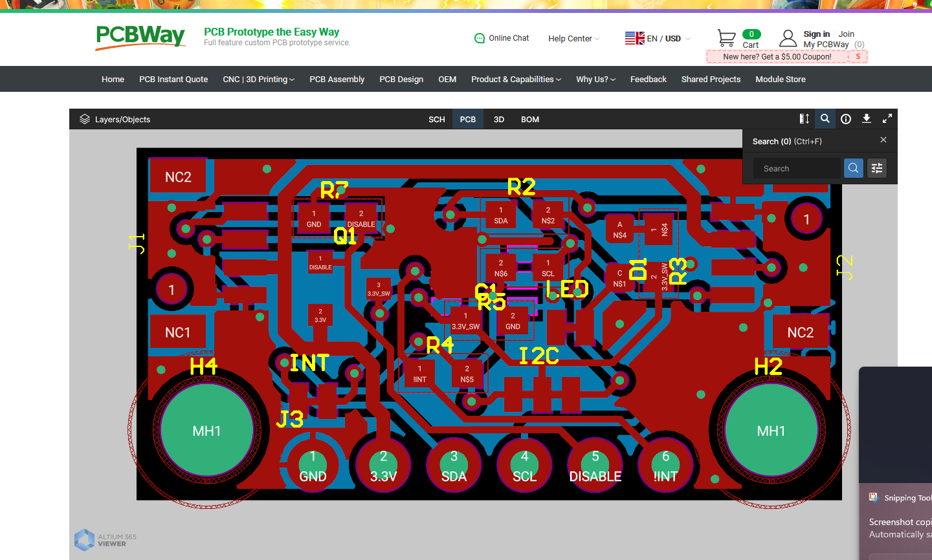
Task: Open search filter settings sliders icon
Action: [877, 168]
